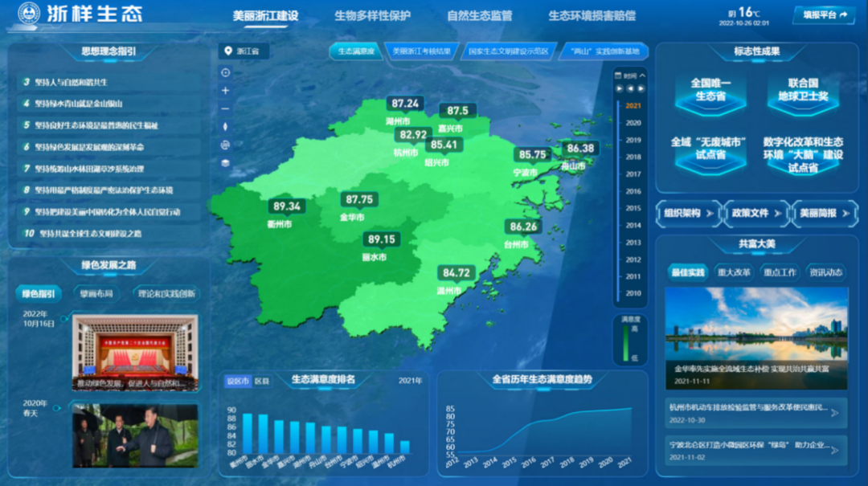Zoom out with the minus icon

coord(225,108)
